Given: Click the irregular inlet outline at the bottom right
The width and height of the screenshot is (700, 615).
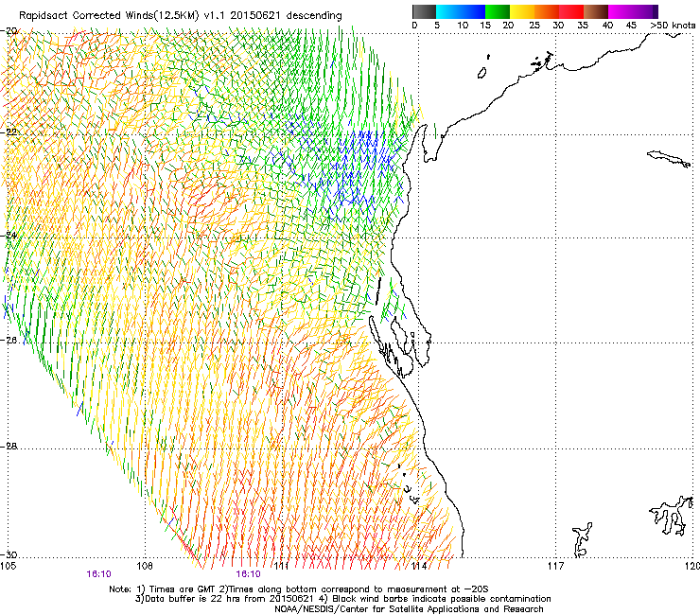Looking at the screenshot, I should (671, 515).
